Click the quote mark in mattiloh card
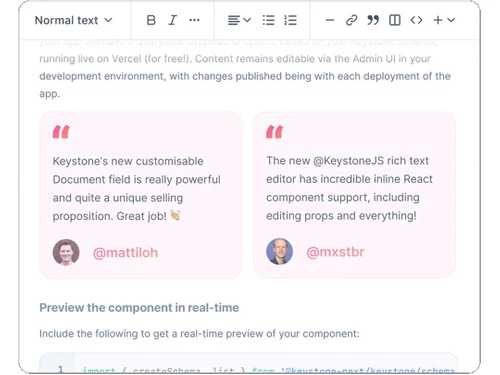 pyautogui.click(x=61, y=132)
